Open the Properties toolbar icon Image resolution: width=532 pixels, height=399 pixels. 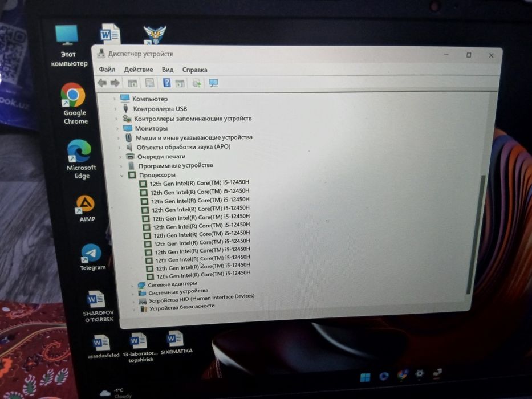pyautogui.click(x=149, y=83)
